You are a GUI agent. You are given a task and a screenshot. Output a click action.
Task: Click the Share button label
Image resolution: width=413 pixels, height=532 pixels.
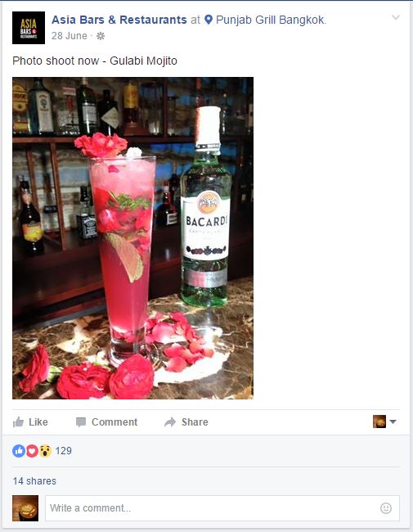pos(195,422)
